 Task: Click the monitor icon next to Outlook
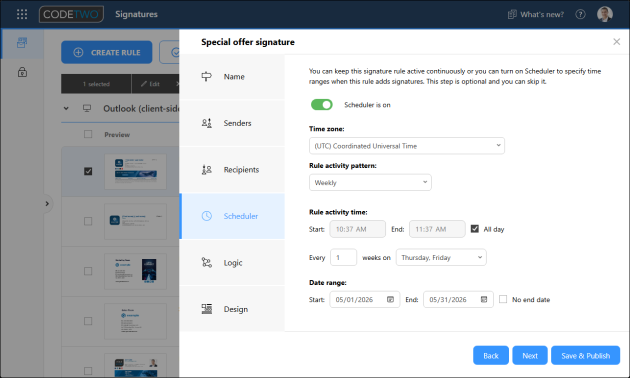(87, 108)
